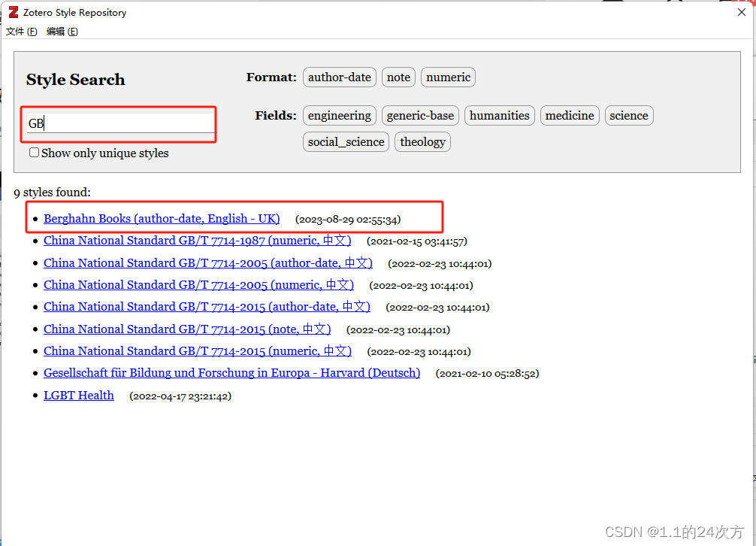Image resolution: width=756 pixels, height=546 pixels.
Task: Select the science field filter
Action: [629, 116]
